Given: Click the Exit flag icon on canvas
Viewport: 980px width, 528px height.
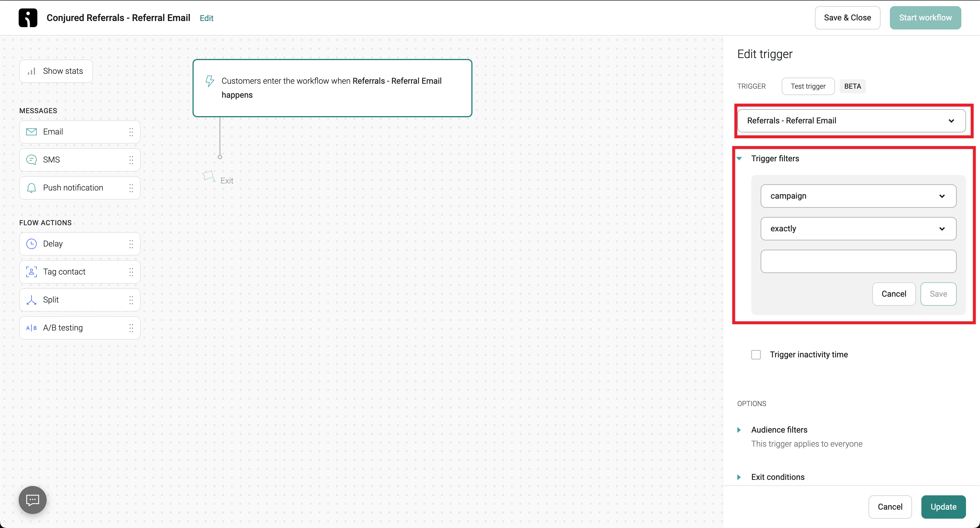Looking at the screenshot, I should pyautogui.click(x=209, y=176).
